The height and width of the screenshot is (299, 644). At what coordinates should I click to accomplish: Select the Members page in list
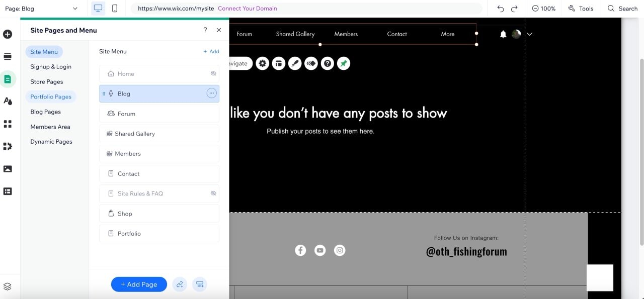[159, 154]
